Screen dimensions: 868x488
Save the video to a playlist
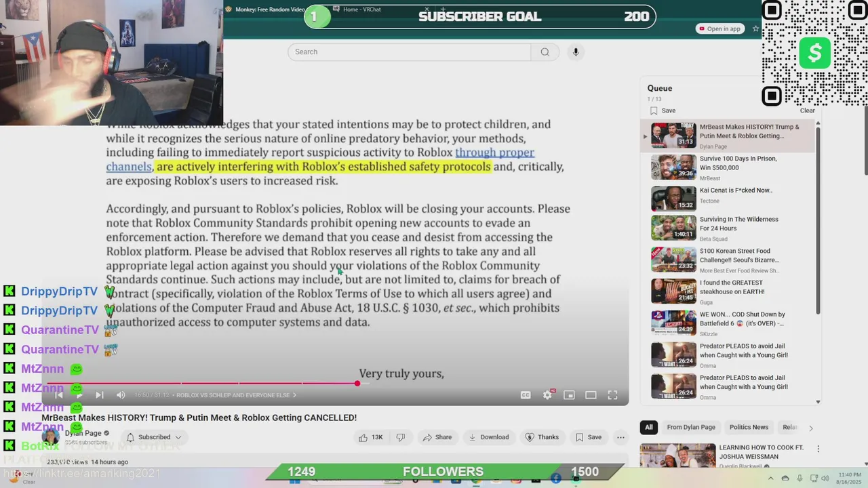[x=588, y=437]
